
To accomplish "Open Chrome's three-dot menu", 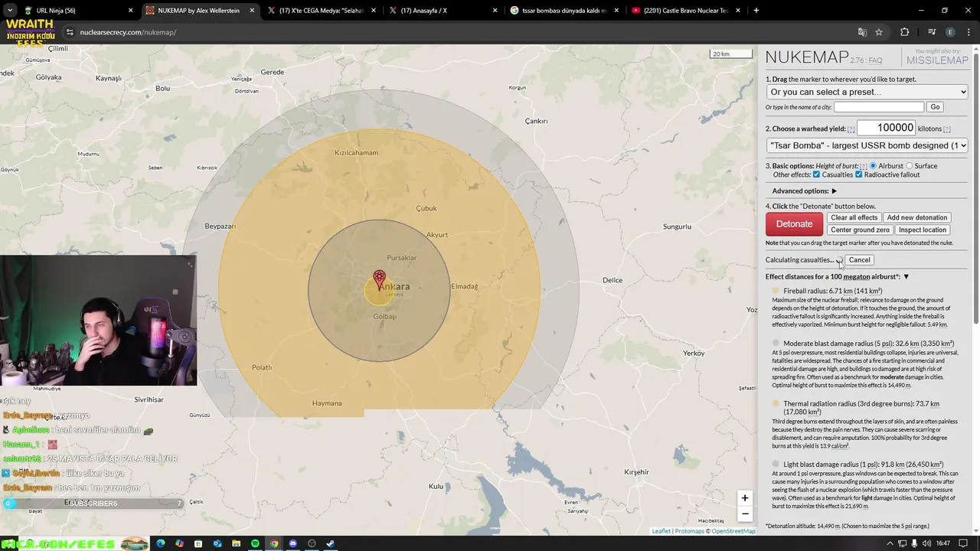I will click(x=968, y=32).
